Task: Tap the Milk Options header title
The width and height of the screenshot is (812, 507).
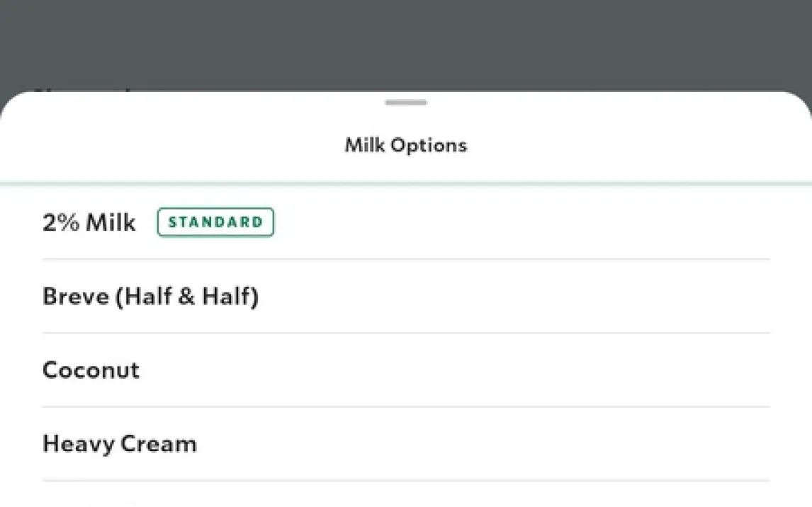Action: pyautogui.click(x=406, y=145)
